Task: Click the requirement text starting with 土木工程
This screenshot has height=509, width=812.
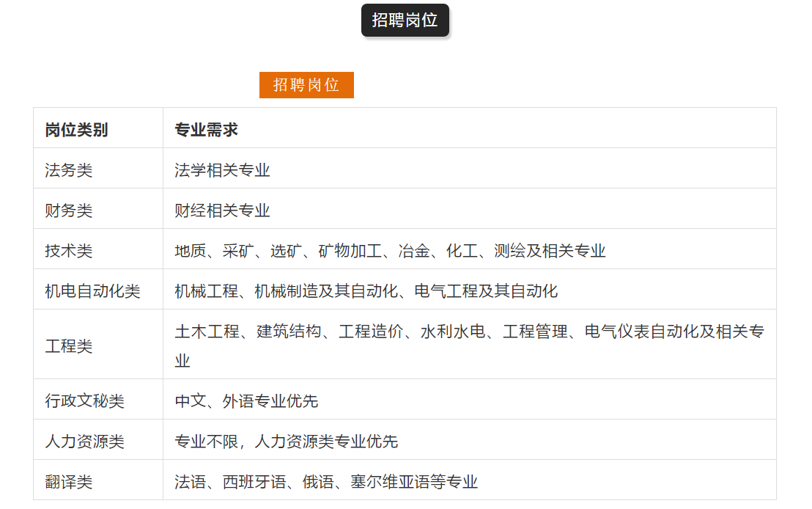Action: pyautogui.click(x=469, y=332)
